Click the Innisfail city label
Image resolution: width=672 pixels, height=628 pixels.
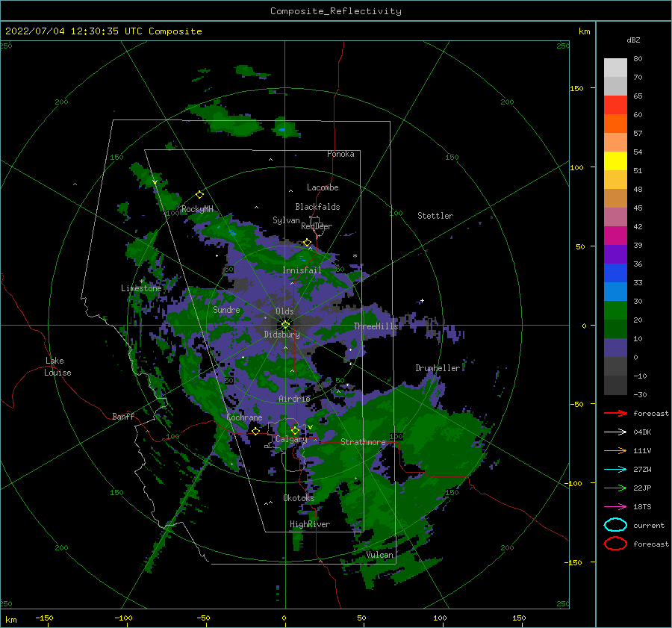302,270
